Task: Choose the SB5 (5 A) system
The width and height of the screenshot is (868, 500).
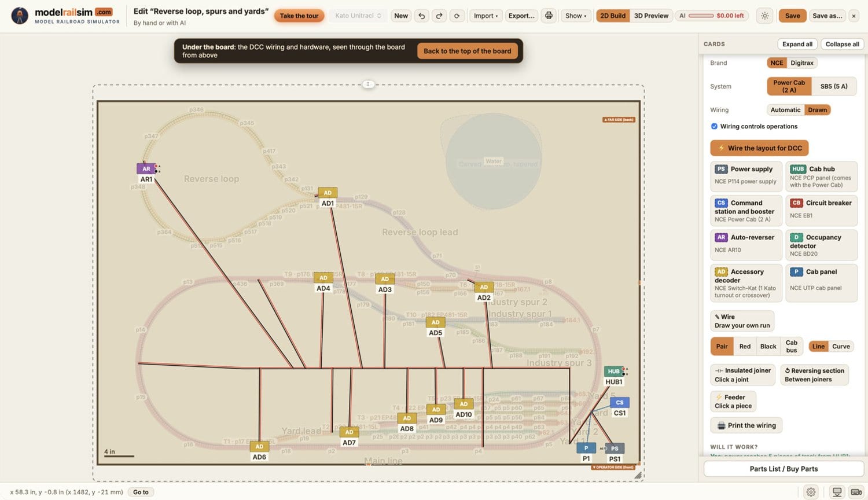Action: (x=834, y=86)
